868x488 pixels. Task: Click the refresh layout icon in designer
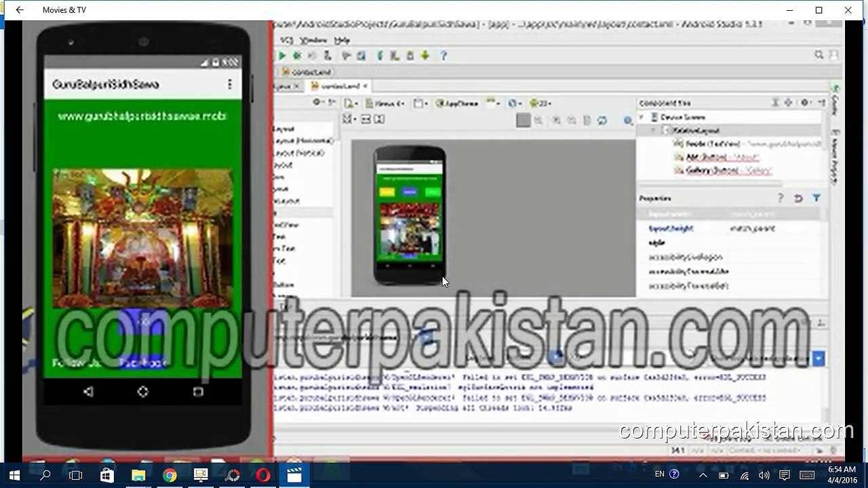pos(601,121)
